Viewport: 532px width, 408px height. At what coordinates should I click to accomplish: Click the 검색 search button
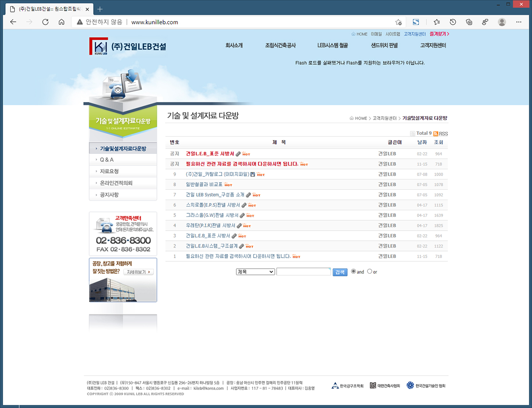340,272
